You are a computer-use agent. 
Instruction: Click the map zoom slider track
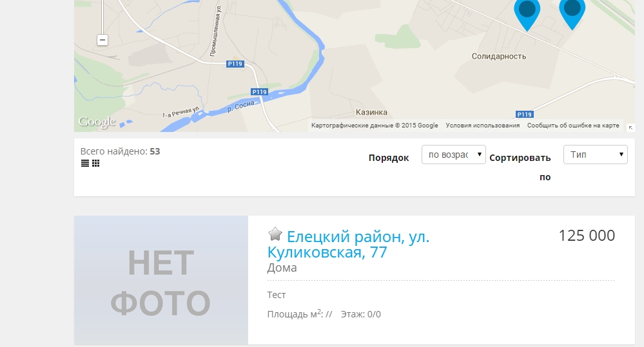[x=102, y=16]
